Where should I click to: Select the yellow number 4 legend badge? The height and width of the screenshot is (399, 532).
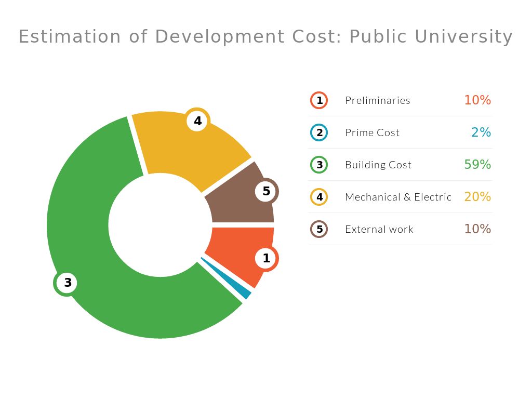pos(319,197)
